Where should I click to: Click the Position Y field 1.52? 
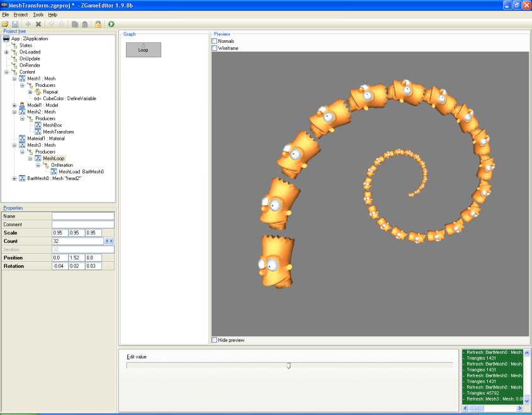(x=76, y=258)
